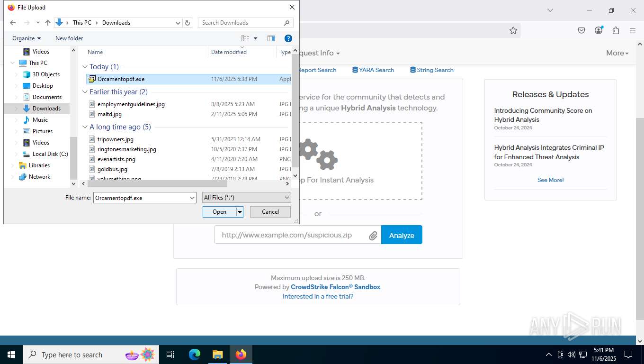Image resolution: width=644 pixels, height=364 pixels.
Task: Collapse the Today group
Action: coord(85,67)
